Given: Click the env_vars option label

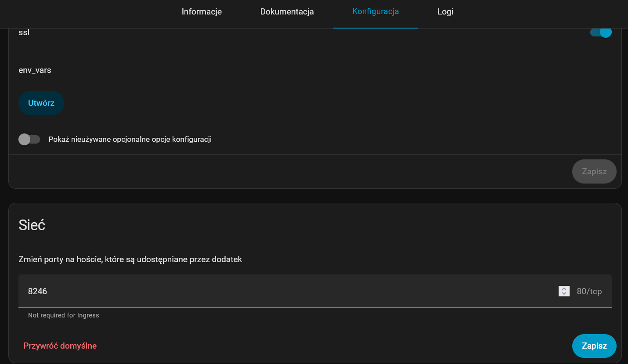Looking at the screenshot, I should pyautogui.click(x=35, y=70).
